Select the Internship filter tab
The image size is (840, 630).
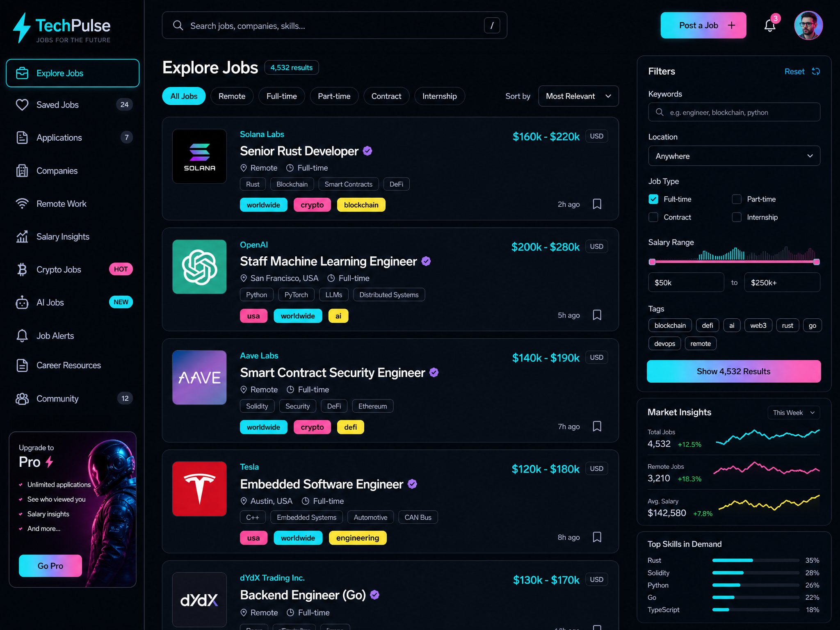[x=439, y=96]
